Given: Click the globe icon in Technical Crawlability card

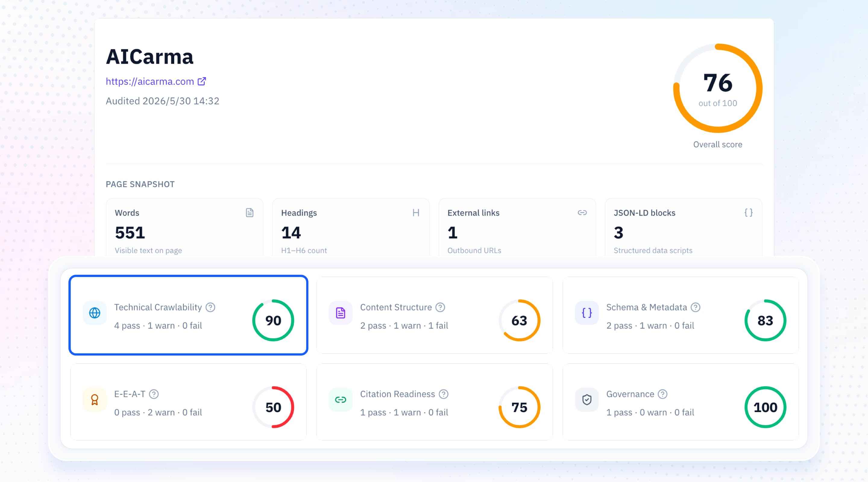Looking at the screenshot, I should pyautogui.click(x=94, y=313).
